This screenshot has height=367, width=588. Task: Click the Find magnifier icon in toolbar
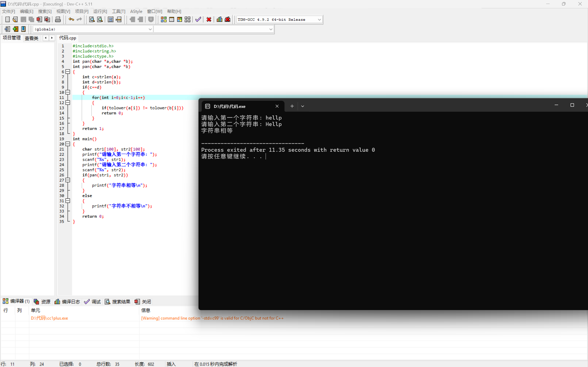coord(92,20)
